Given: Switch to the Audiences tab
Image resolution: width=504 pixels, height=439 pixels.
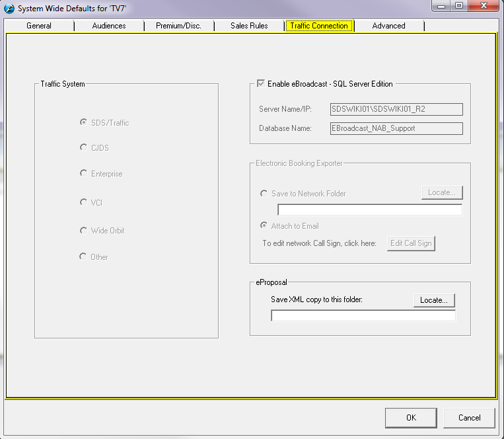Looking at the screenshot, I should [x=109, y=26].
